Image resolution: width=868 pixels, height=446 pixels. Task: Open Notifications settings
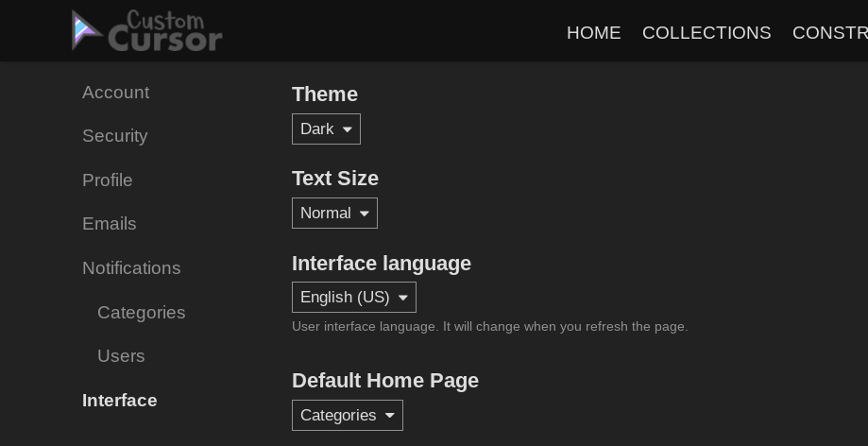[131, 268]
